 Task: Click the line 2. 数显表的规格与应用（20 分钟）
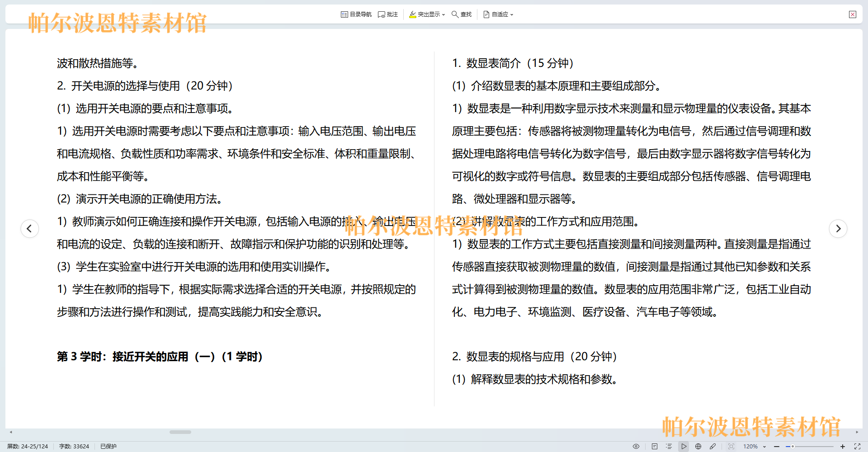coord(535,357)
